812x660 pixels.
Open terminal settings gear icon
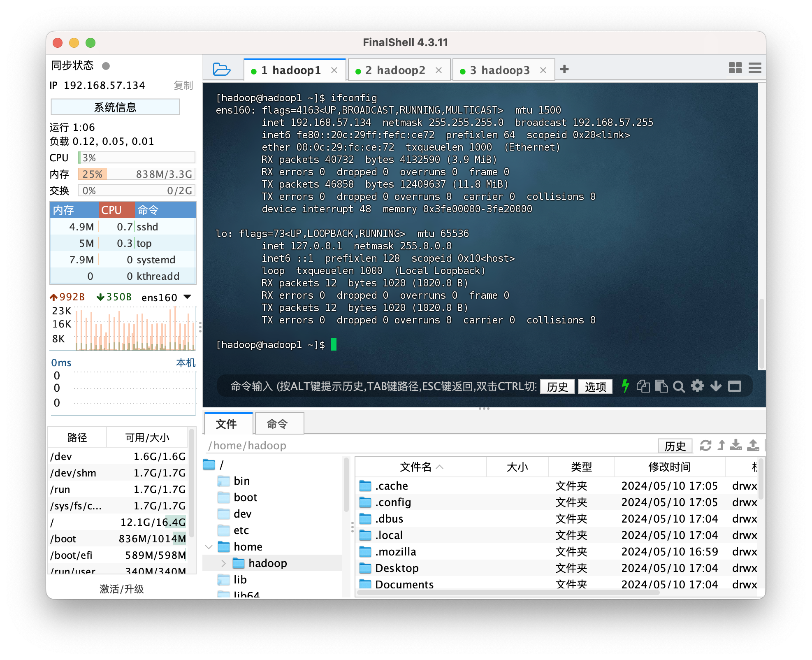(x=697, y=386)
